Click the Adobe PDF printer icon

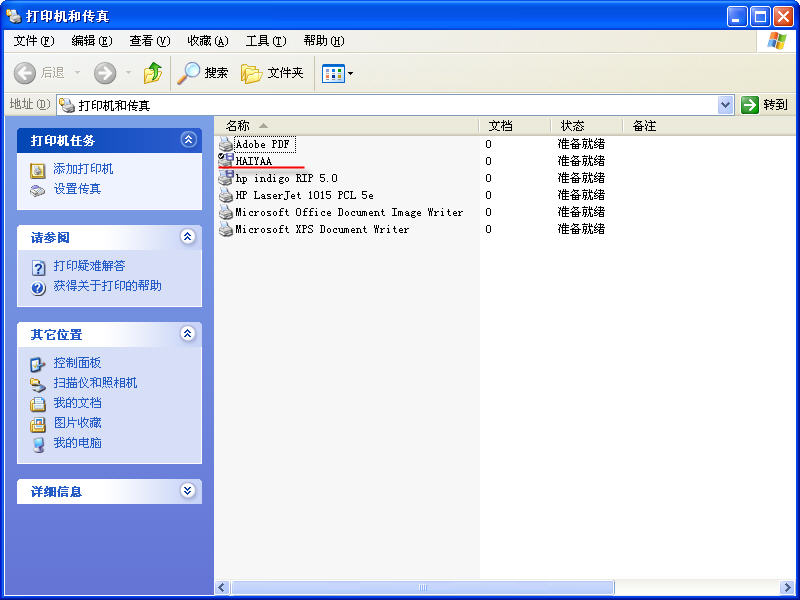pyautogui.click(x=226, y=144)
